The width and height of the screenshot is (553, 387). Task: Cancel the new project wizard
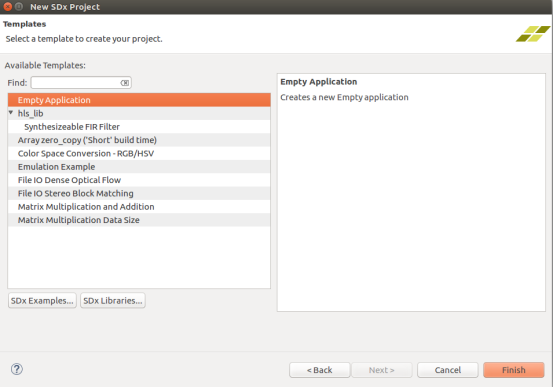448,370
